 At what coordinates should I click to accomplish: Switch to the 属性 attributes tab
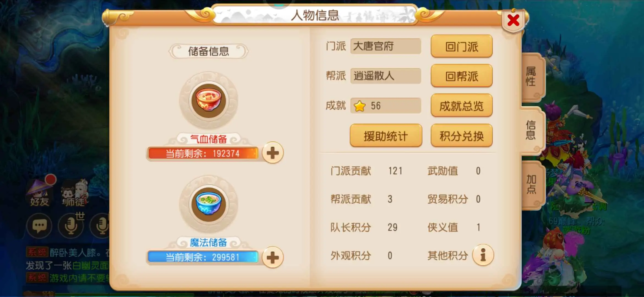point(531,77)
